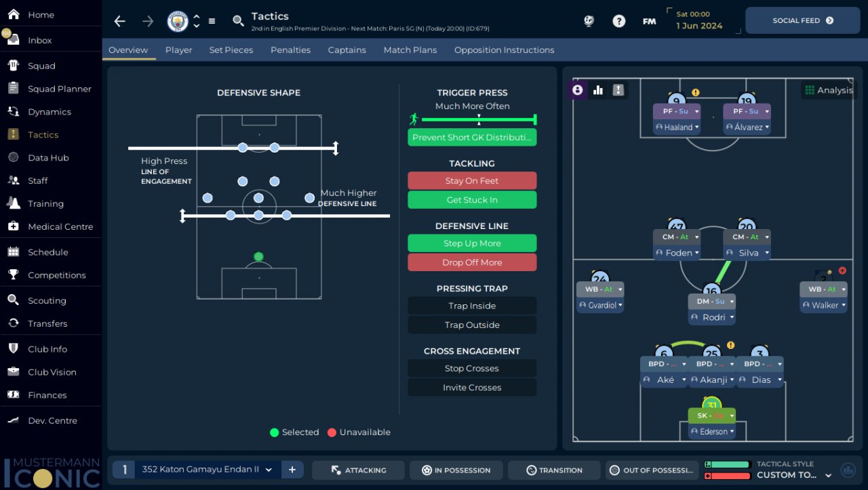
Task: Open Finances icon in sidebar
Action: [14, 395]
